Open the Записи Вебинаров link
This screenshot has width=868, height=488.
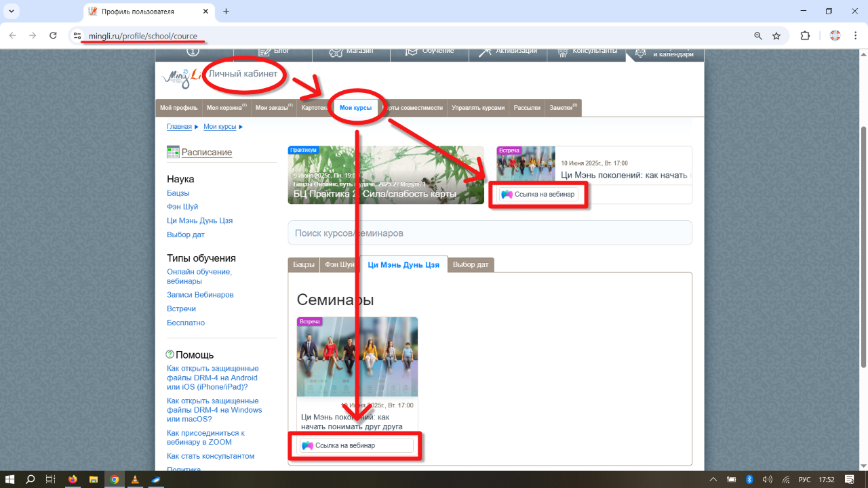pos(200,295)
